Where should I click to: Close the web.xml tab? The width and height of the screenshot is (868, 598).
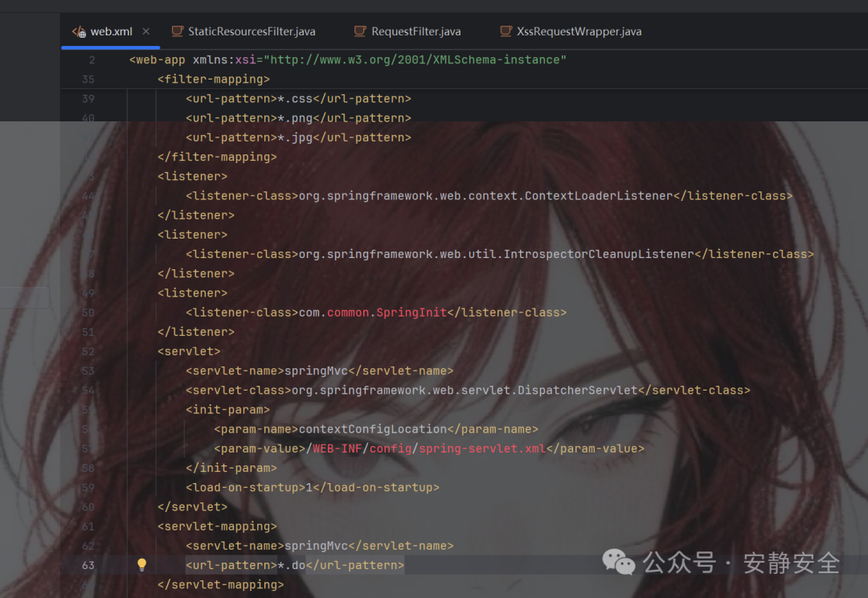click(x=145, y=31)
